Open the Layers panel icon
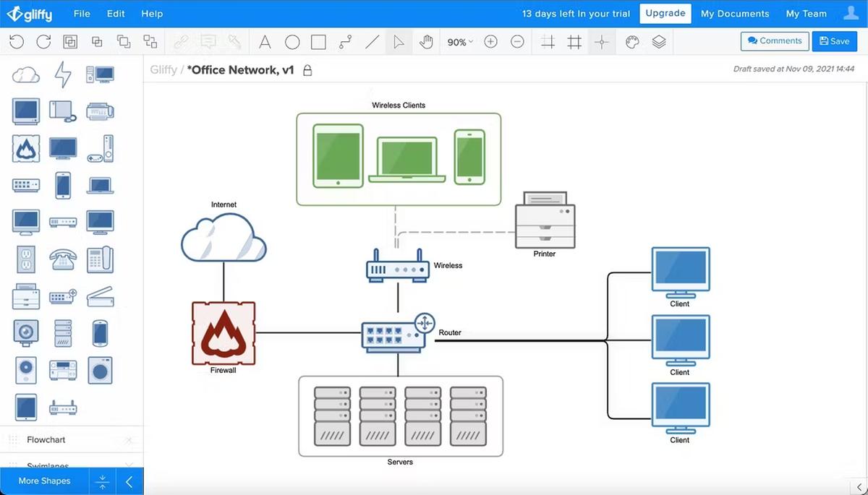Screen dimensions: 868x495 [x=658, y=42]
